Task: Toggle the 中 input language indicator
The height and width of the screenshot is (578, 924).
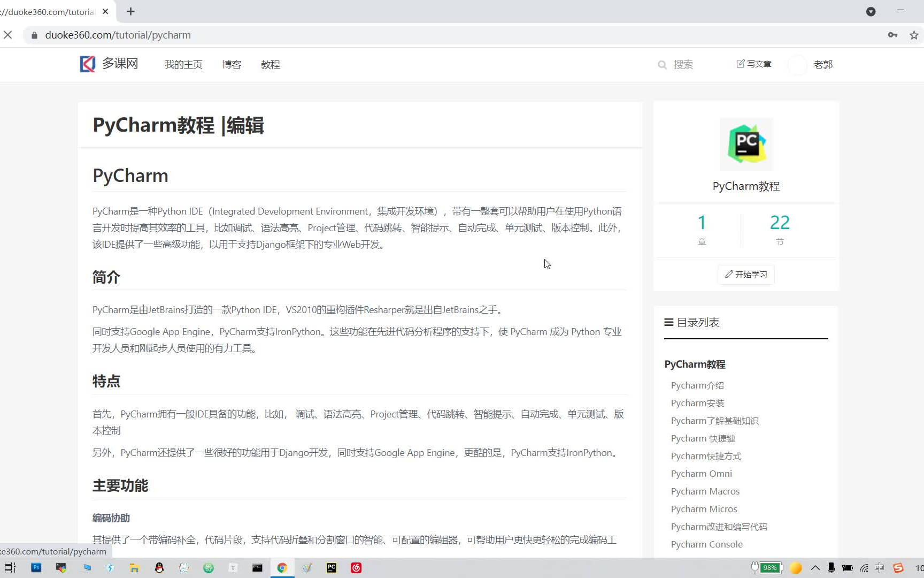Action: click(880, 568)
